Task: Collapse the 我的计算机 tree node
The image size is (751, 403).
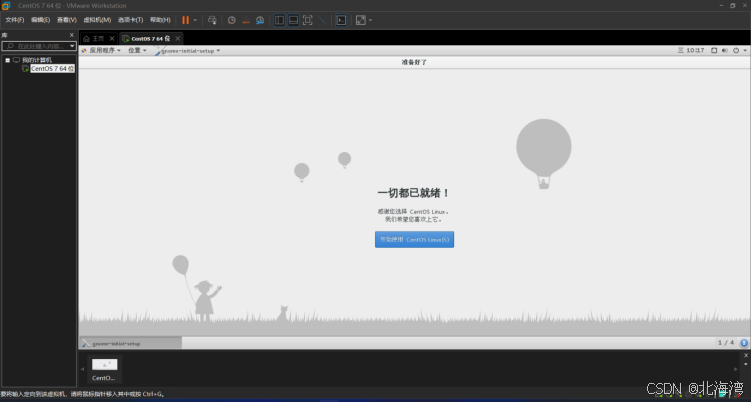Action: [x=8, y=60]
